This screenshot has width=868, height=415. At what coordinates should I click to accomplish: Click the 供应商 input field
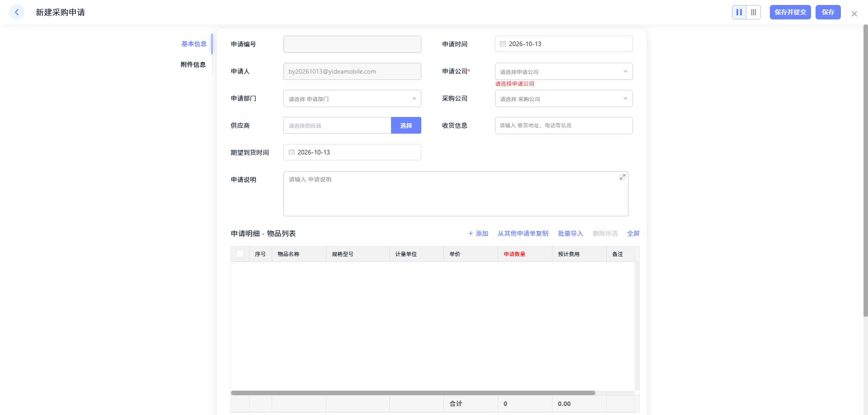(x=337, y=126)
